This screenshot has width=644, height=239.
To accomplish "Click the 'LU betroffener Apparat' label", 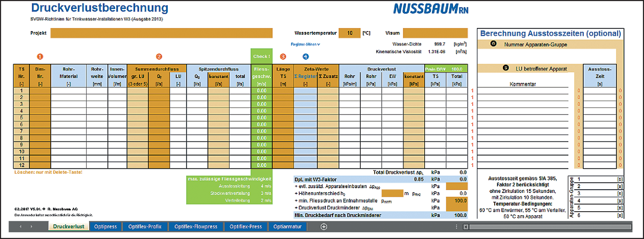I will (541, 69).
